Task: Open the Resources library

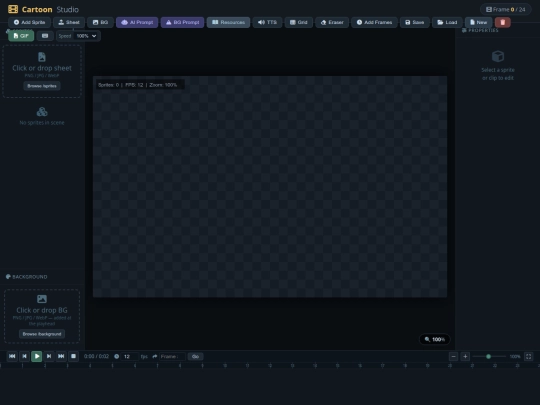Action: [228, 22]
